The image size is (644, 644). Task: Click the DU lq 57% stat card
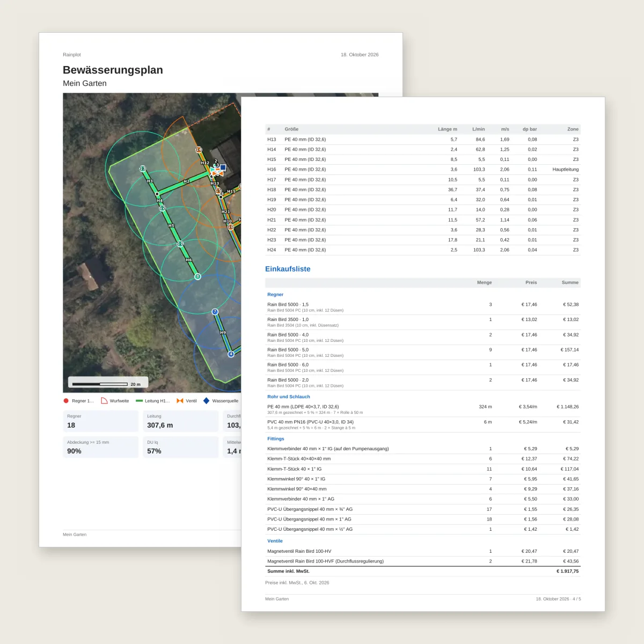180,447
